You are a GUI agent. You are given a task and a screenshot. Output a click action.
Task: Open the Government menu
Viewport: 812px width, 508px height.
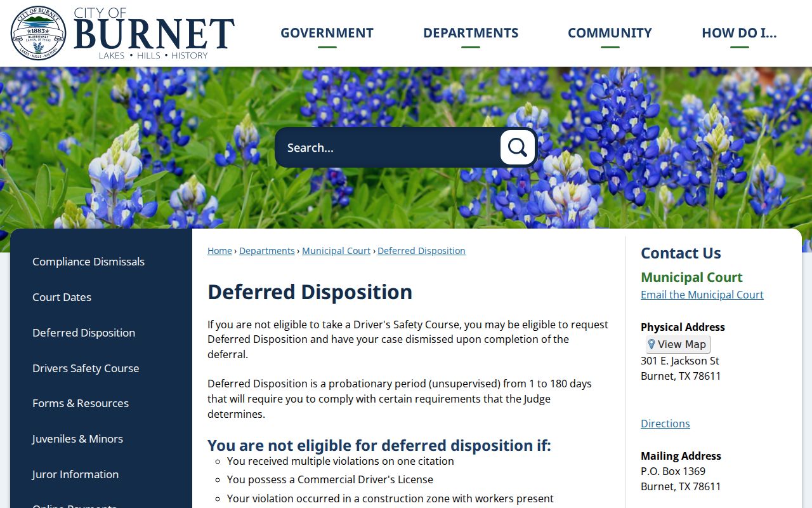327,33
